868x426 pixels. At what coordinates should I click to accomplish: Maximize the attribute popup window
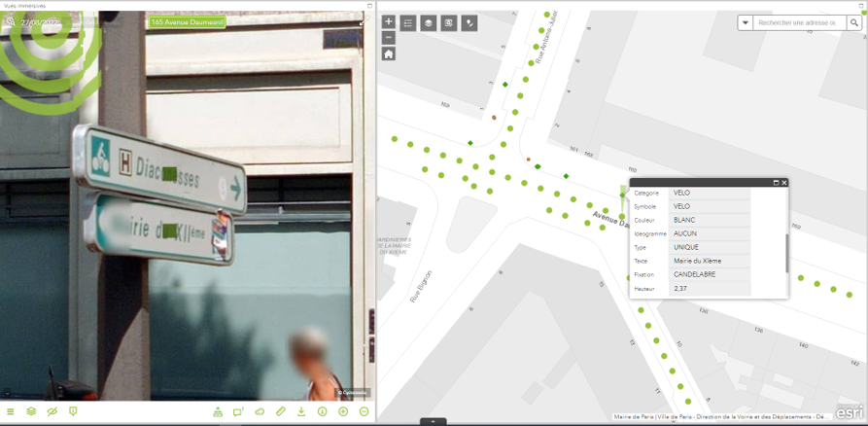776,182
